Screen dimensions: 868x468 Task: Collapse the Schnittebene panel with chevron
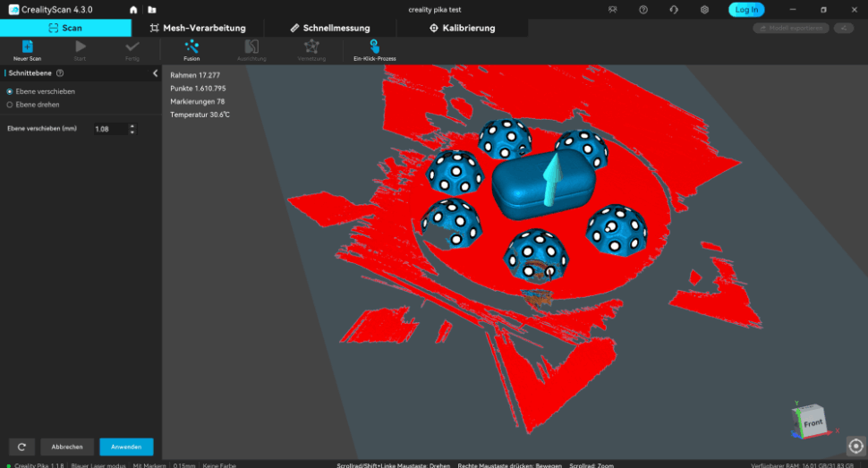tap(155, 73)
